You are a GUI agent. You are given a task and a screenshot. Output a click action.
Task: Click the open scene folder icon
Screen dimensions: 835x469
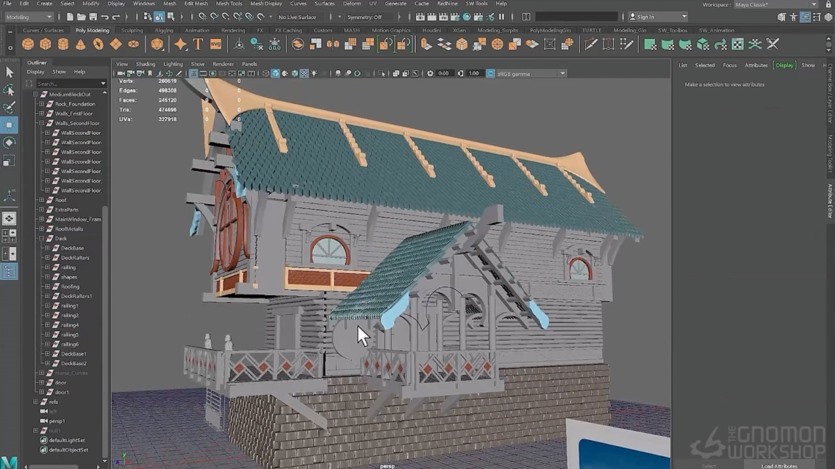coord(81,17)
